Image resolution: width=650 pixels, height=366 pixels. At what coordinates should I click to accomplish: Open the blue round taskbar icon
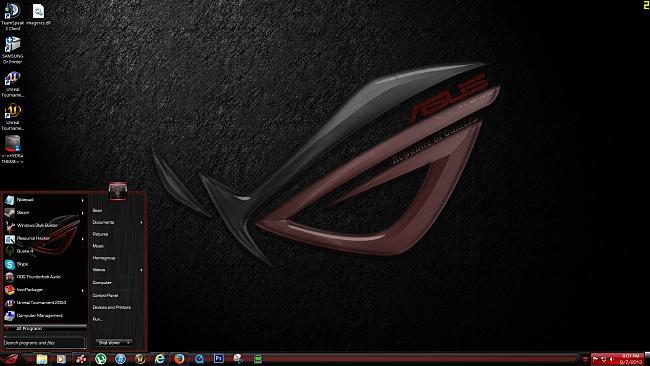pos(120,359)
